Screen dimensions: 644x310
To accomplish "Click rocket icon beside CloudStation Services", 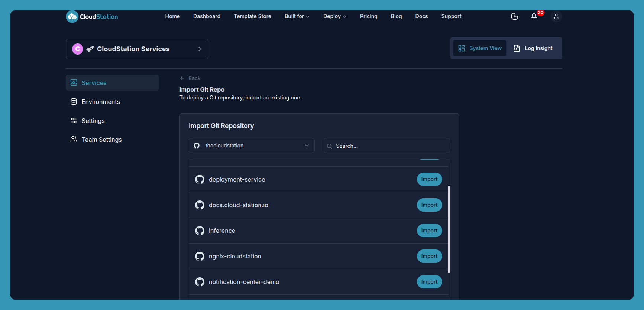I will coord(90,49).
